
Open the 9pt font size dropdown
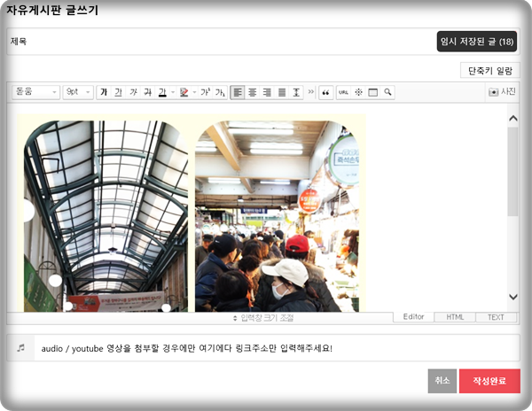(x=78, y=92)
